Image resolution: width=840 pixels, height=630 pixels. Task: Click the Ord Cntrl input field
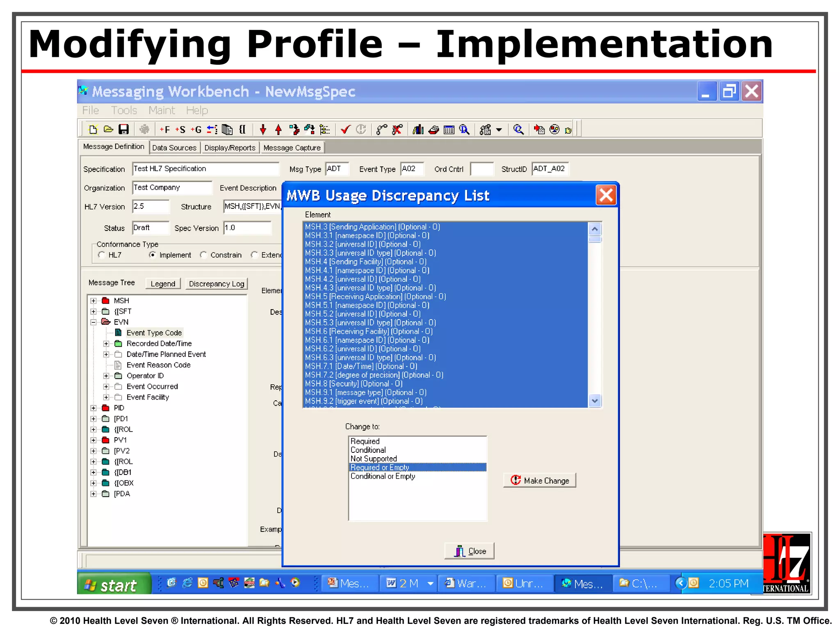coord(482,169)
